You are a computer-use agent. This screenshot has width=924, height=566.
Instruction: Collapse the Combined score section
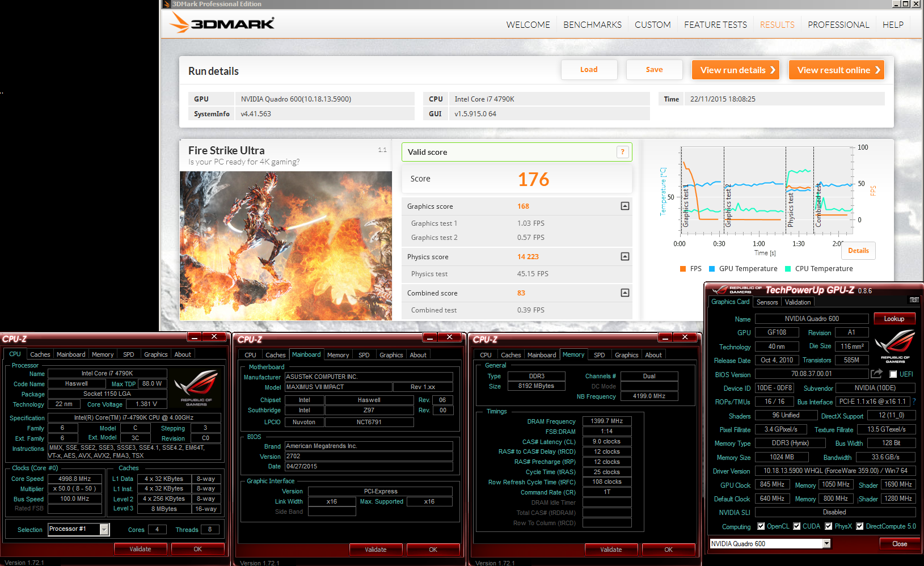tap(625, 293)
